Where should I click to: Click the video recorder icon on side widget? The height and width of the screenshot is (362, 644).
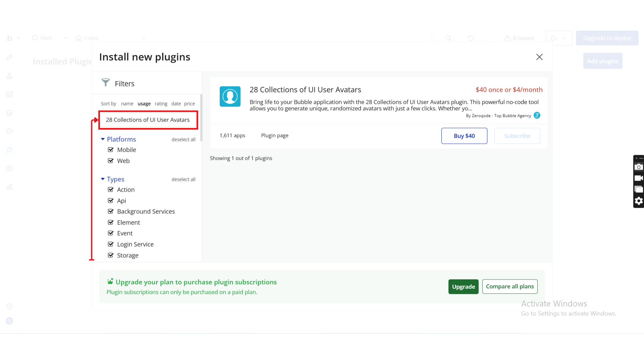point(639,178)
